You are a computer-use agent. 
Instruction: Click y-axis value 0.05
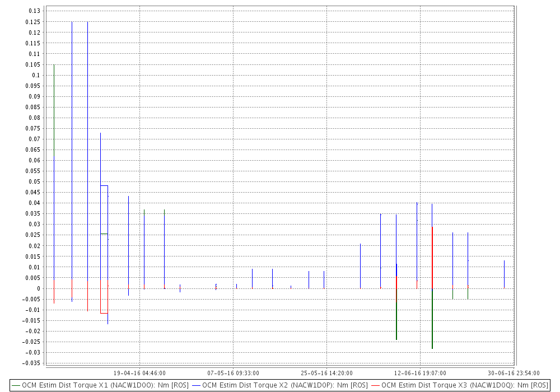(x=35, y=181)
